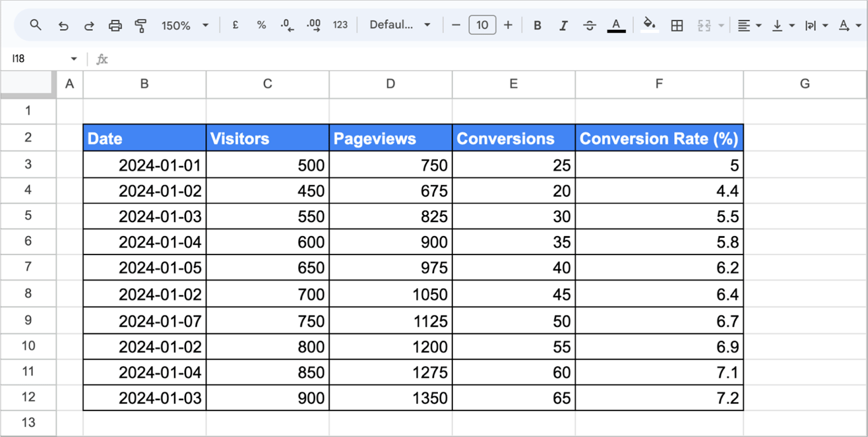Screen dimensions: 868x437
Task: Select the Conversion Rate cell 4.4
Action: click(659, 190)
